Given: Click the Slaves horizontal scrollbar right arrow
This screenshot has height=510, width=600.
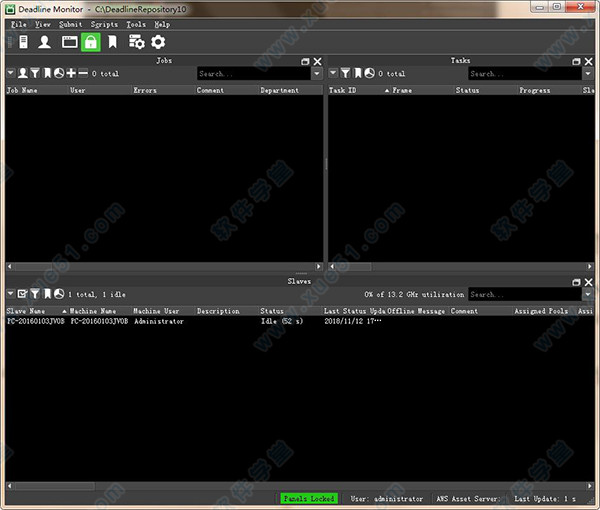Looking at the screenshot, I should 590,486.
